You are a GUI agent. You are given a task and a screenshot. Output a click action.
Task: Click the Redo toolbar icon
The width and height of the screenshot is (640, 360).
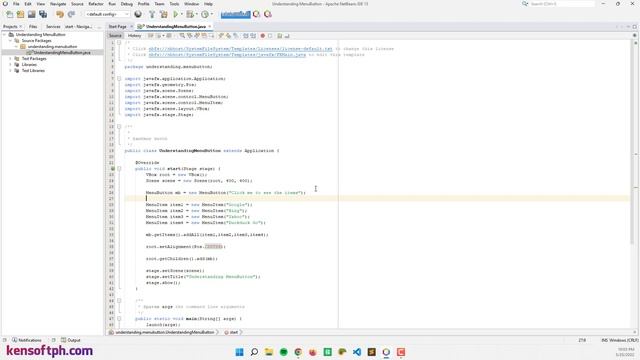(71, 14)
